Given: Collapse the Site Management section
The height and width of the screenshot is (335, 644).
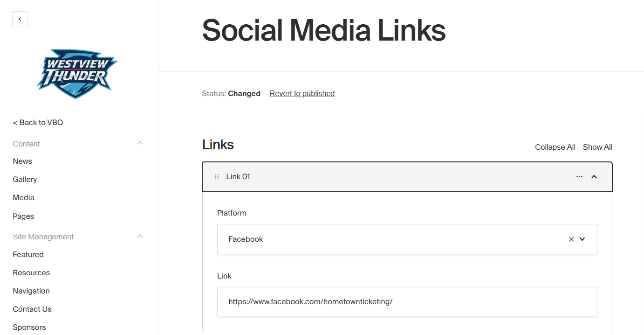Looking at the screenshot, I should click(x=140, y=237).
